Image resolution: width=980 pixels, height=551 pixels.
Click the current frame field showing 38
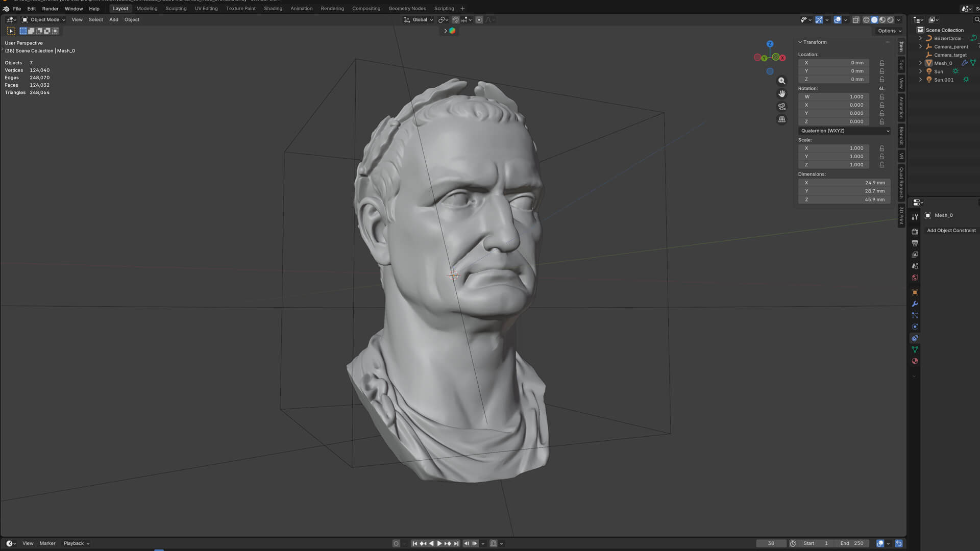(771, 543)
